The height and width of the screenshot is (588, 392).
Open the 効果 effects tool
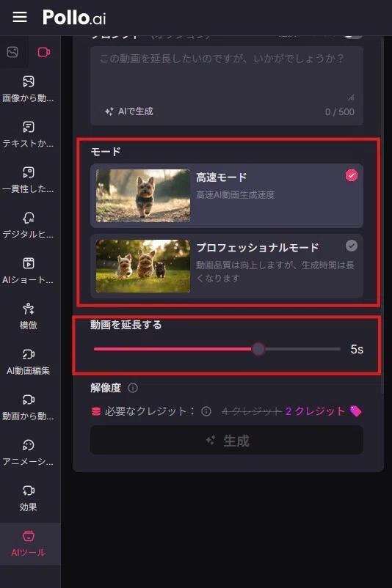pos(28,499)
